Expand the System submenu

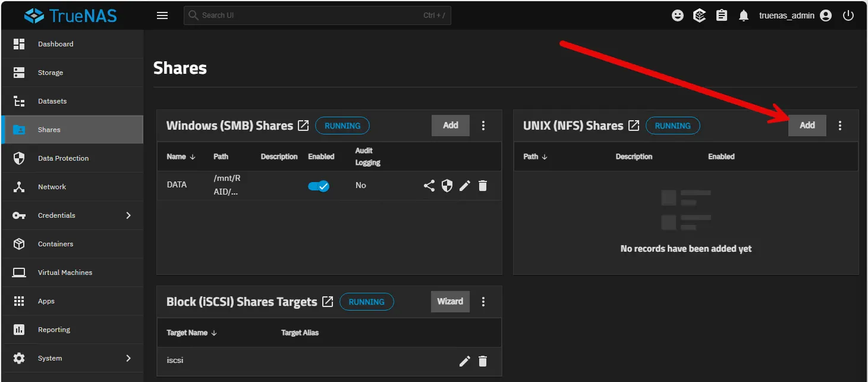(x=128, y=358)
